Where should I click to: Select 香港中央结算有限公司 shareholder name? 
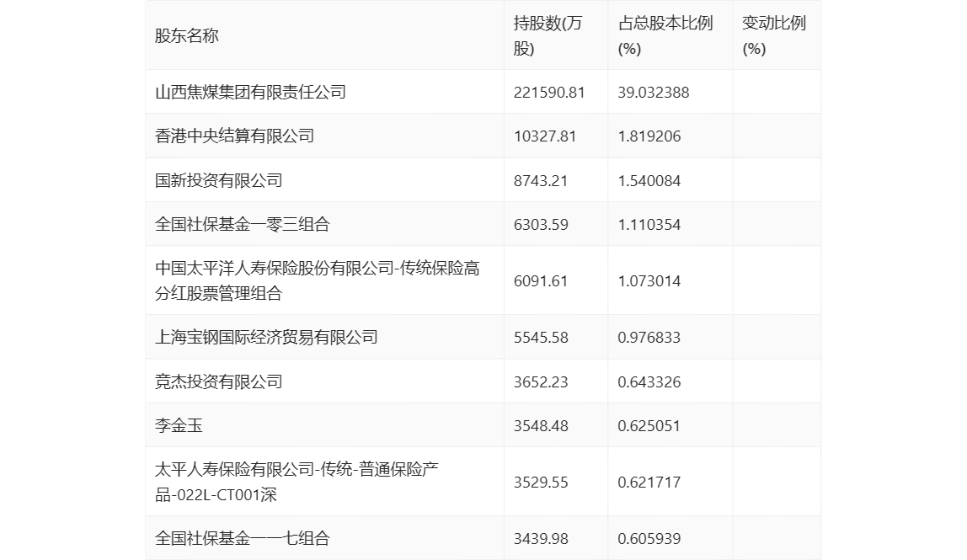point(234,136)
